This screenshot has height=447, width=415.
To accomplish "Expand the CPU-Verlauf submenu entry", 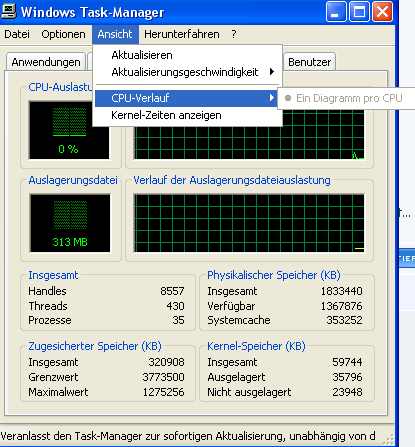I will click(186, 98).
